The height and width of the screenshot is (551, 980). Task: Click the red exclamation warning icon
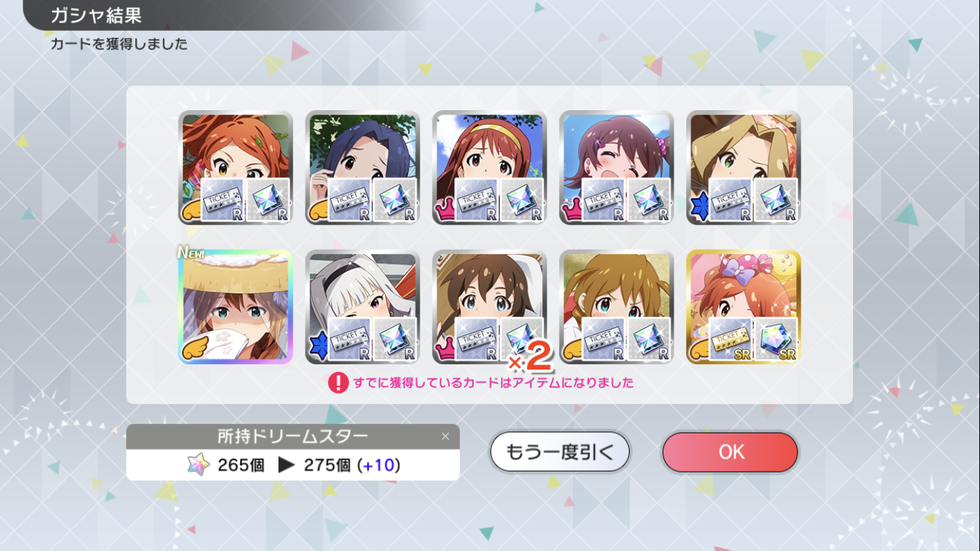coord(338,383)
